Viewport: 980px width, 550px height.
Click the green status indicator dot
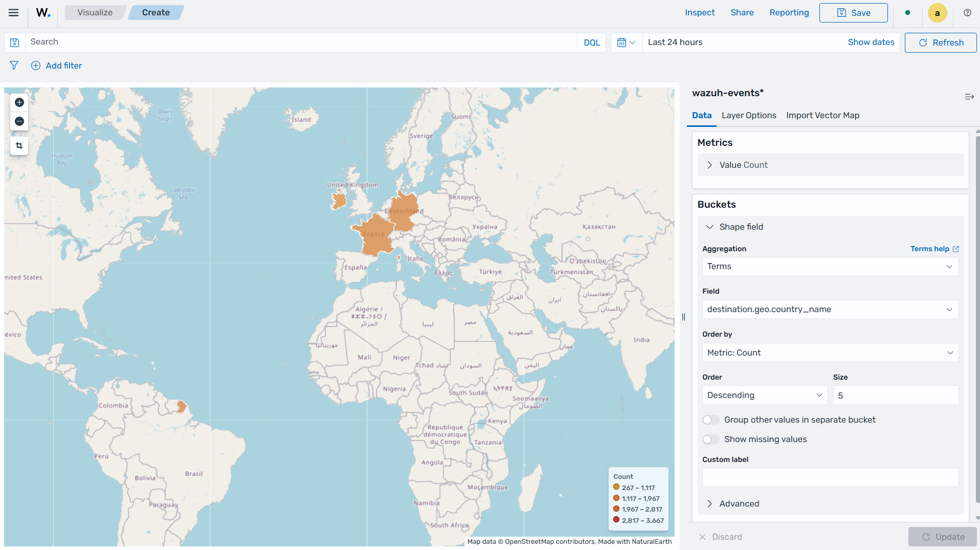pyautogui.click(x=907, y=13)
